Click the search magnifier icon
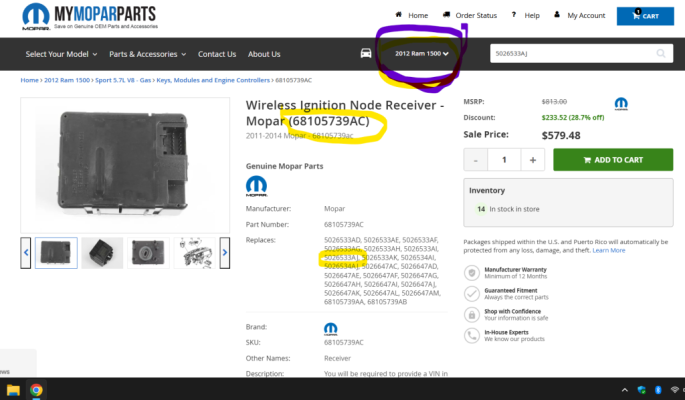 point(661,53)
